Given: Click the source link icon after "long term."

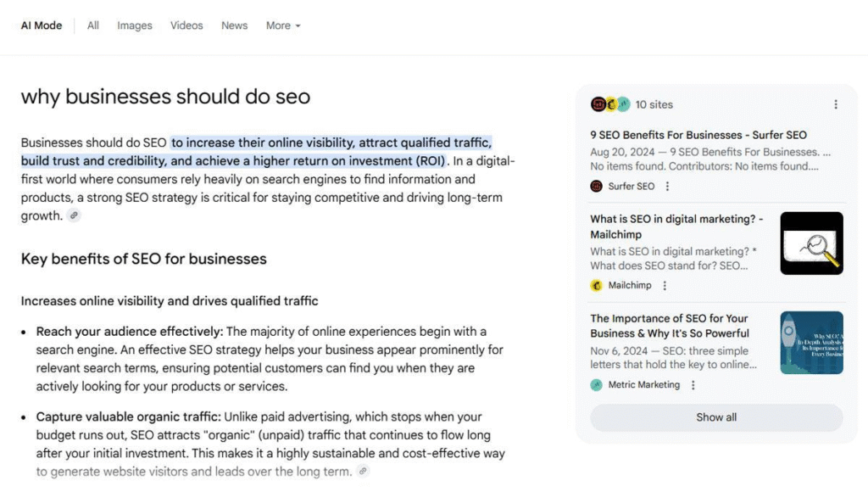Looking at the screenshot, I should click(x=363, y=472).
